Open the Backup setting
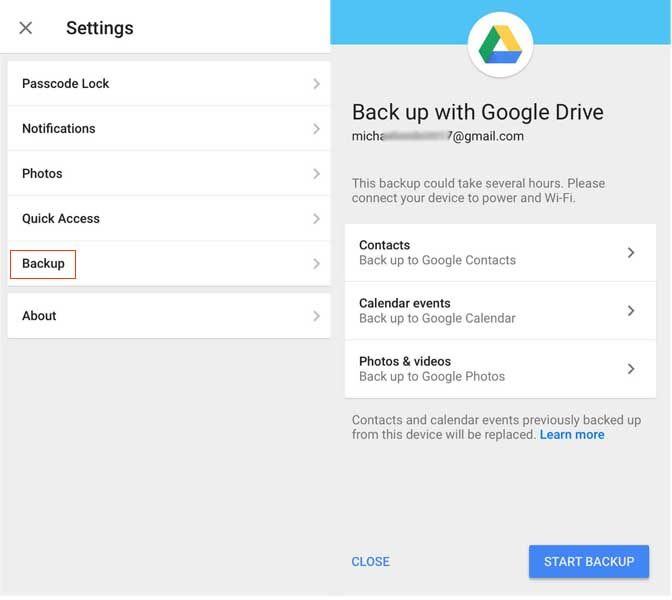The image size is (672, 600). [x=169, y=264]
